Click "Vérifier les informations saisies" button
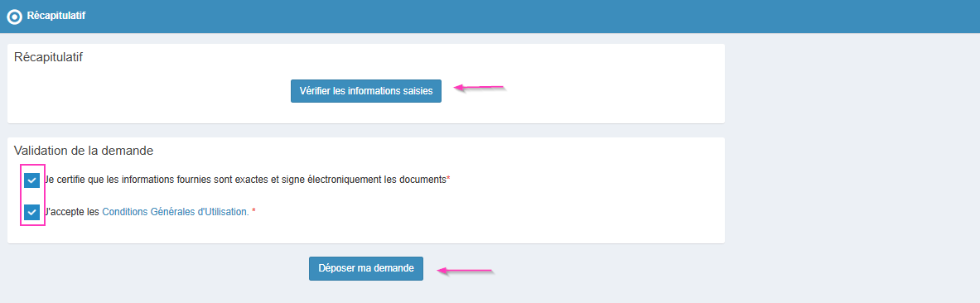The width and height of the screenshot is (980, 303). pyautogui.click(x=365, y=90)
